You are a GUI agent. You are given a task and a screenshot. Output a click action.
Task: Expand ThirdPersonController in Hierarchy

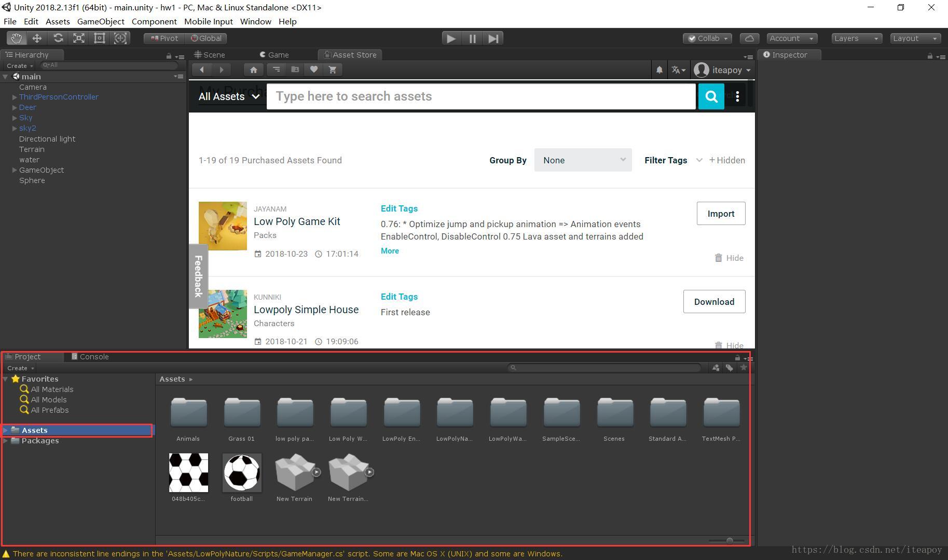pyautogui.click(x=15, y=97)
